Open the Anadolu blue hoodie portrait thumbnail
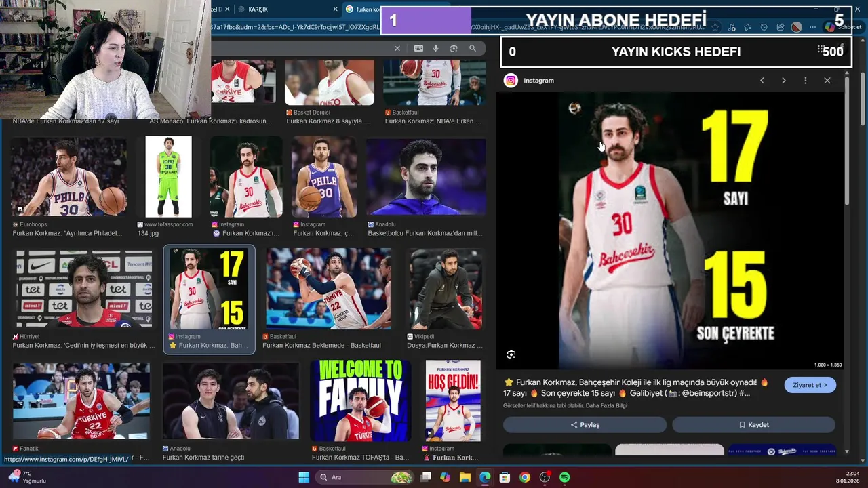The height and width of the screenshot is (488, 868). point(426,176)
